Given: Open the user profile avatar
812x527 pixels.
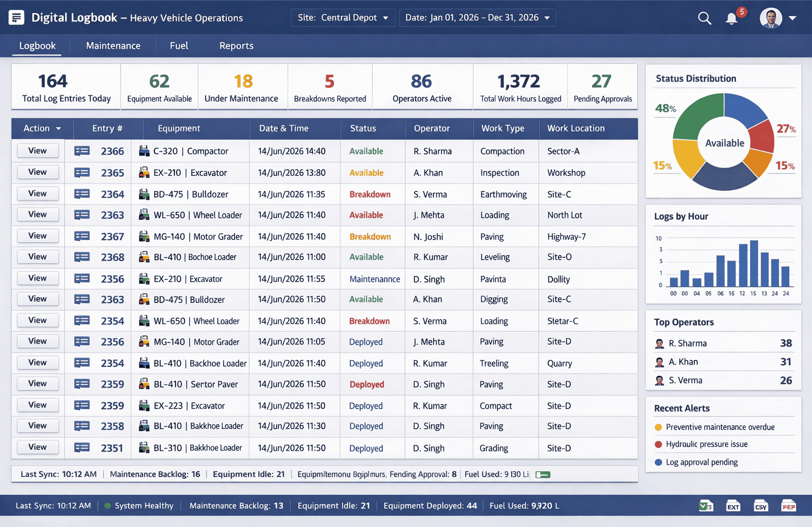Looking at the screenshot, I should coord(771,17).
